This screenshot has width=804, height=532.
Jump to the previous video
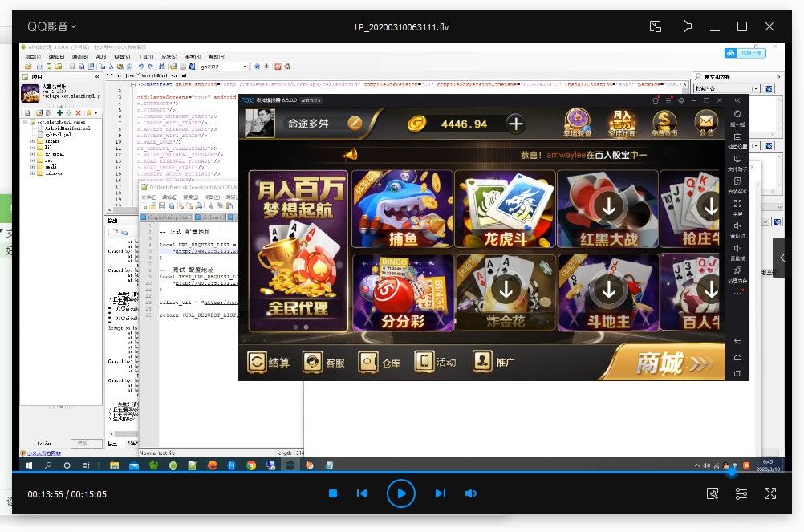click(x=362, y=493)
